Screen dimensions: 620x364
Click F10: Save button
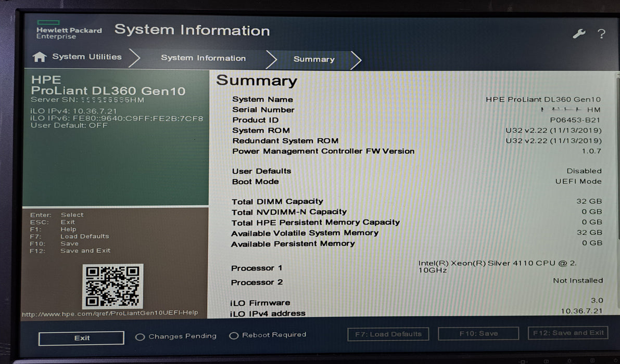478,334
